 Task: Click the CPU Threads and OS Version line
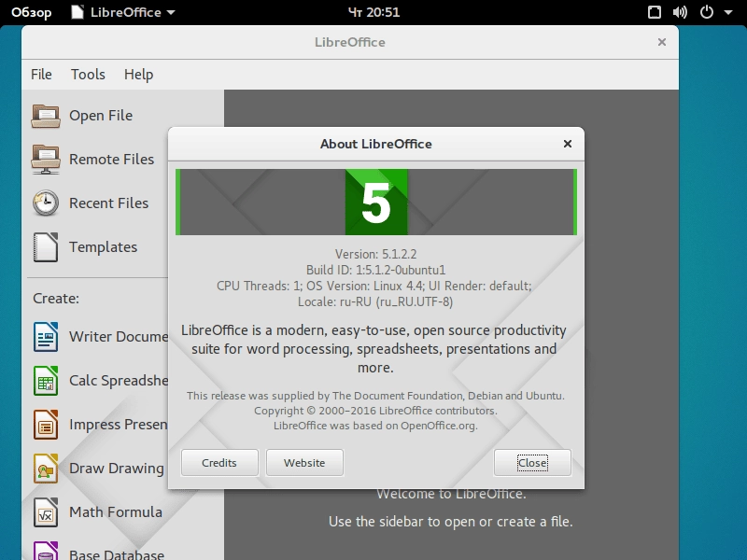point(374,286)
